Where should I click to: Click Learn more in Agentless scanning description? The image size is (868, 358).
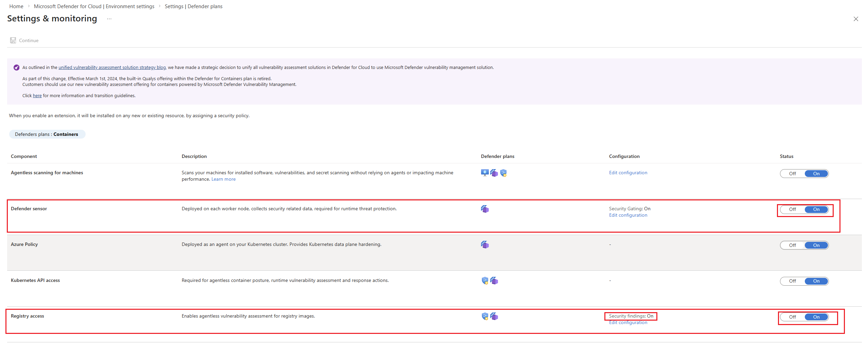point(224,179)
